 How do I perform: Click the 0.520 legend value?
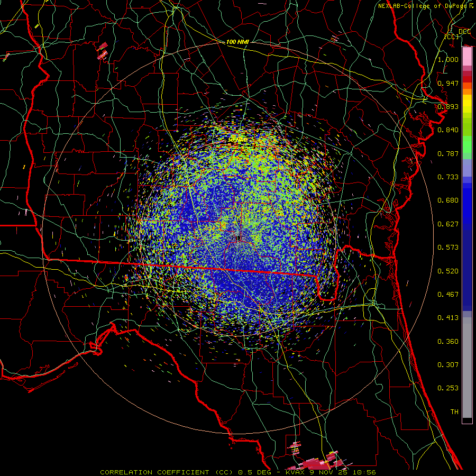pyautogui.click(x=448, y=271)
